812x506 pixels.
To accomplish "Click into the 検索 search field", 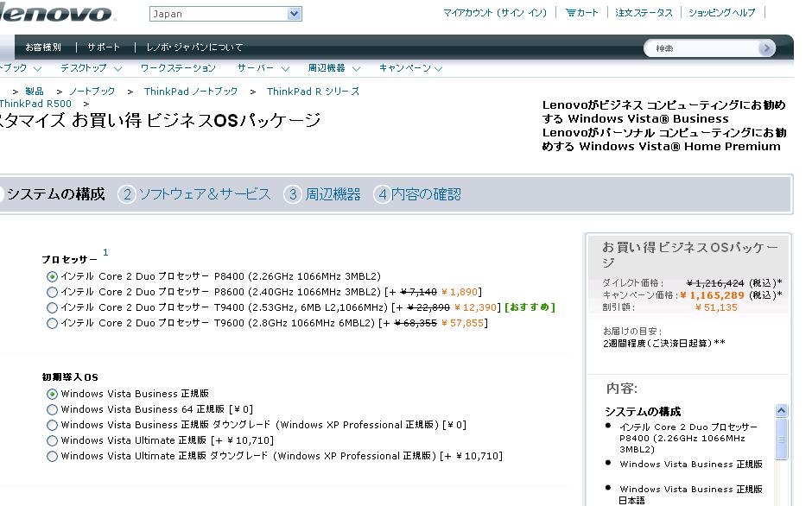I will pyautogui.click(x=701, y=48).
